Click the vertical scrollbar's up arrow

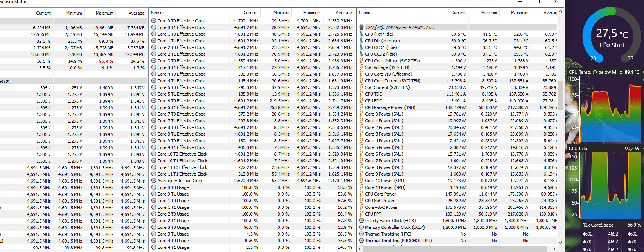[x=561, y=12]
